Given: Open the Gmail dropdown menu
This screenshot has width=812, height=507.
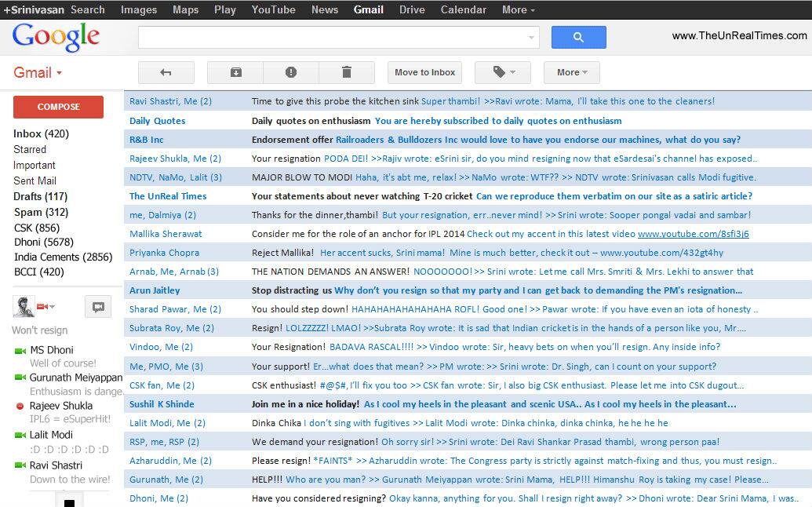Looking at the screenshot, I should pyautogui.click(x=38, y=72).
